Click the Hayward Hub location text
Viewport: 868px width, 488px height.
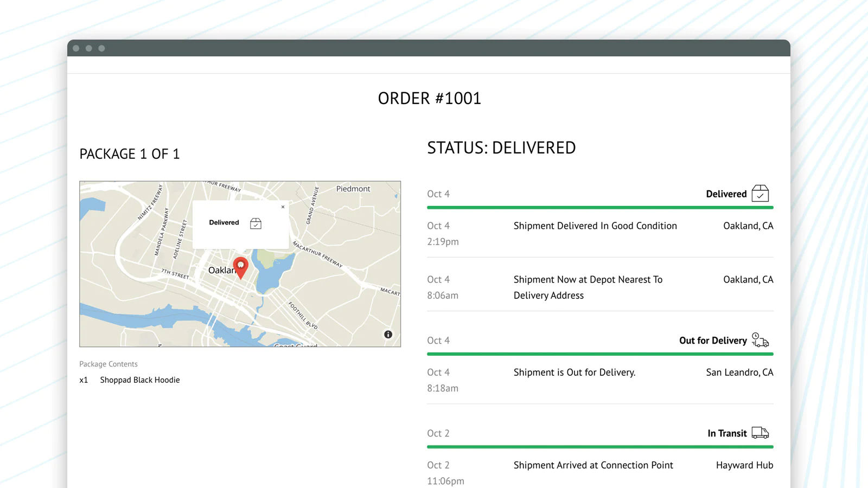coord(744,465)
